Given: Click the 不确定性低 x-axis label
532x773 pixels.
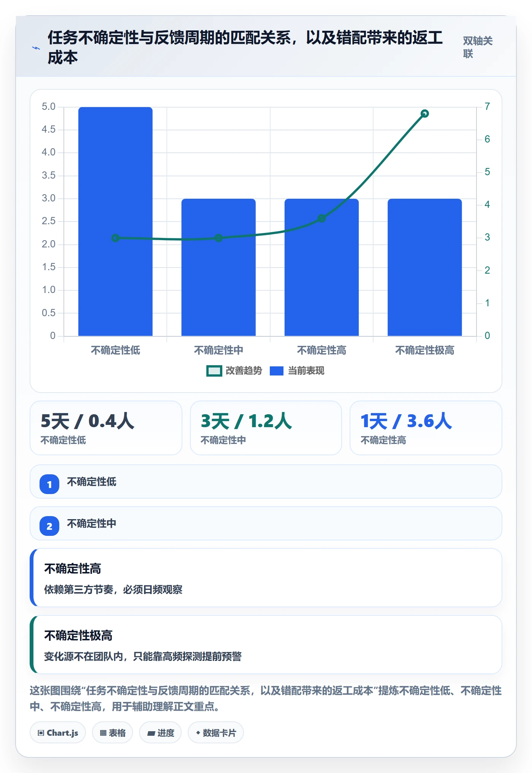Looking at the screenshot, I should [x=116, y=350].
